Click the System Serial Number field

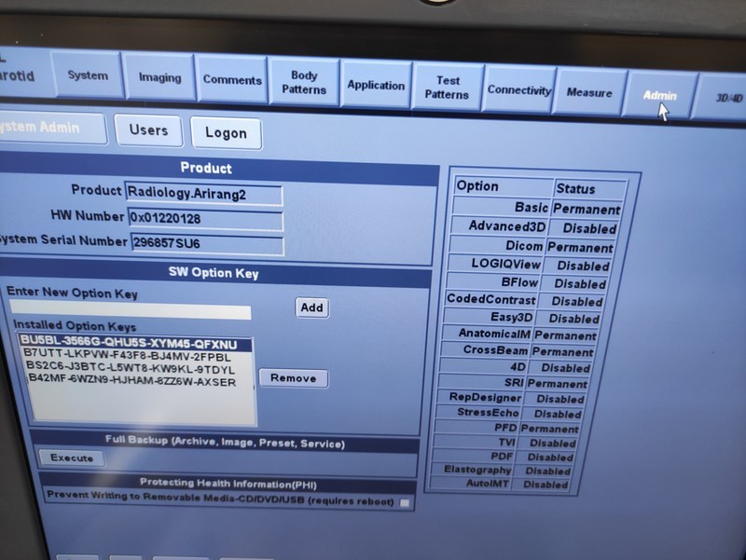(x=207, y=244)
